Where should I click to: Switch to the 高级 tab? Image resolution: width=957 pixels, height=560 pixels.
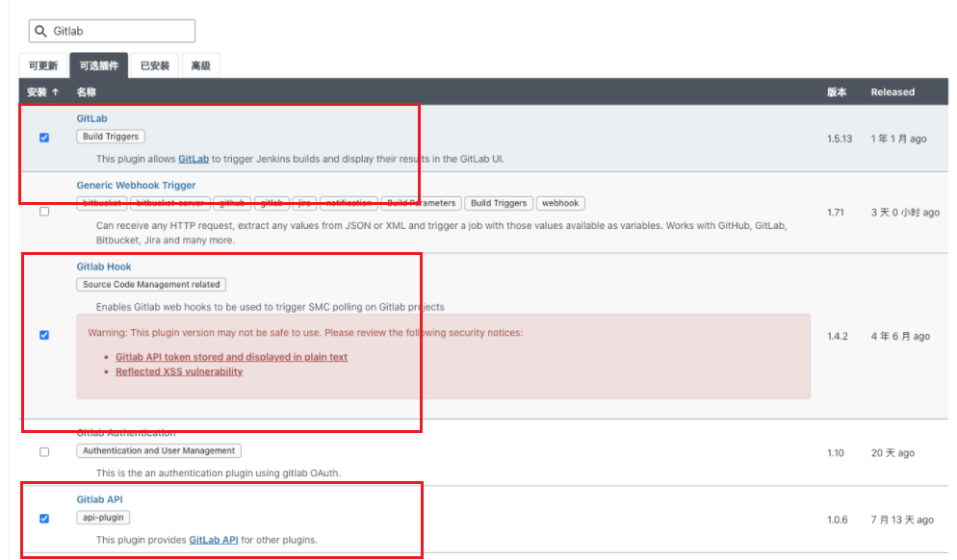[x=201, y=65]
